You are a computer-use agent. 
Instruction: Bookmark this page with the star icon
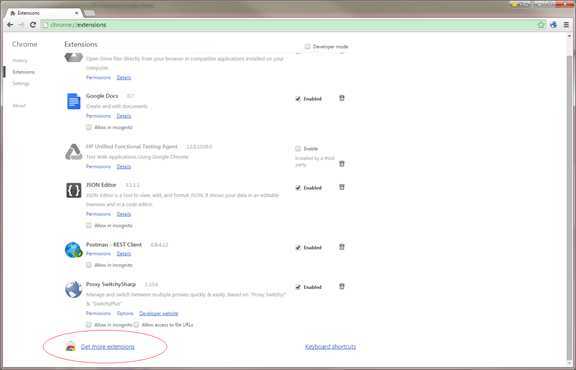541,25
